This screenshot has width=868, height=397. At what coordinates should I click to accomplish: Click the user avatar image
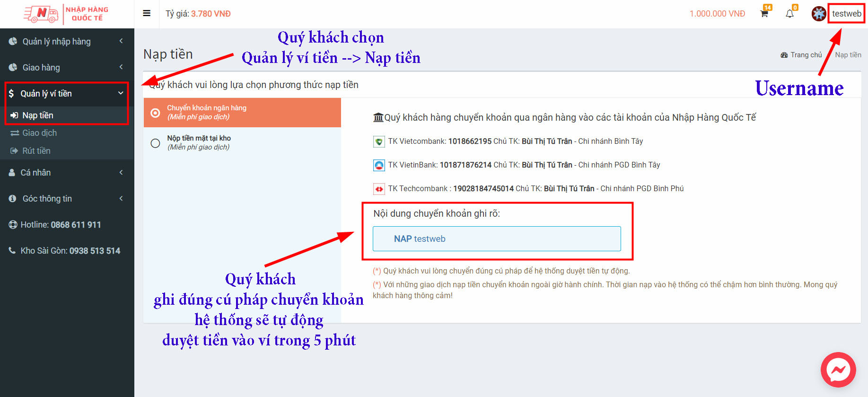pyautogui.click(x=819, y=14)
